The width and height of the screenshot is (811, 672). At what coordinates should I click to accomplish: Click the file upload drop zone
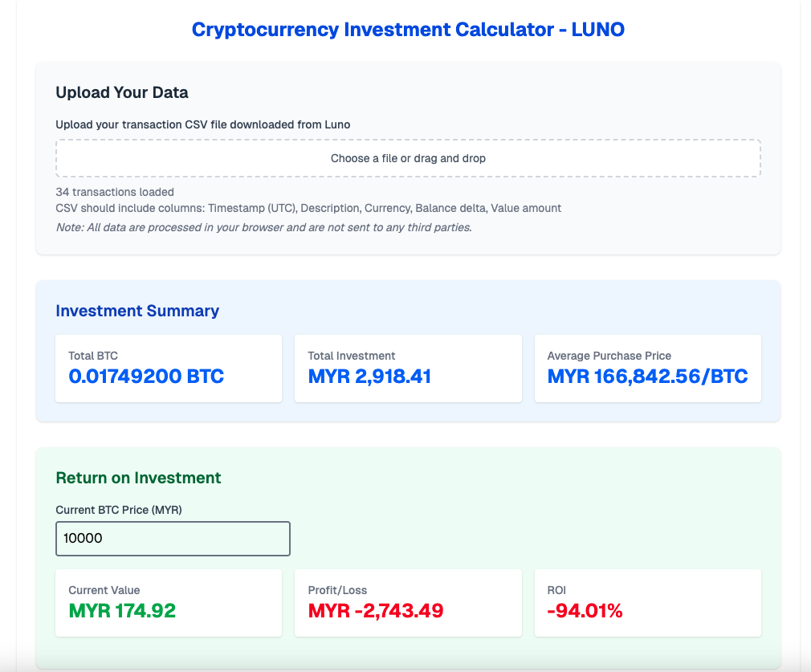pyautogui.click(x=408, y=158)
